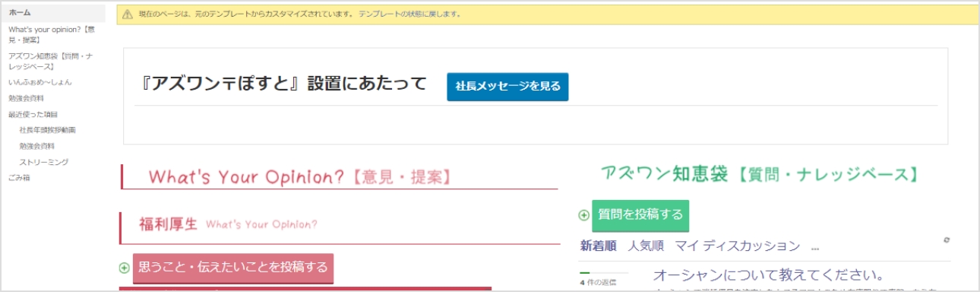Click the 社長メッセージを見る button

(507, 87)
